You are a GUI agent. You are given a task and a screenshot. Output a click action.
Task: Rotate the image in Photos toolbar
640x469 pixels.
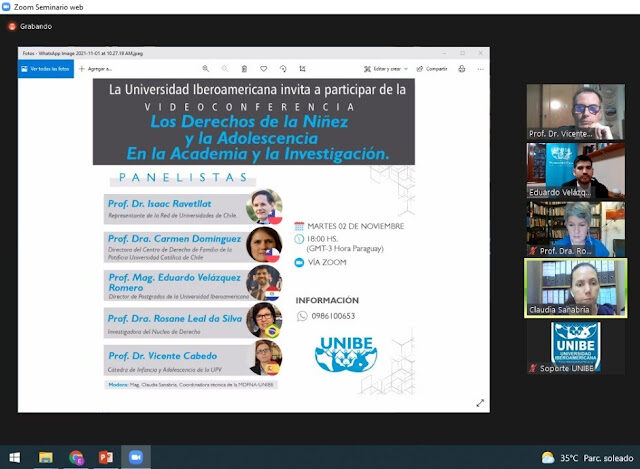tap(283, 69)
